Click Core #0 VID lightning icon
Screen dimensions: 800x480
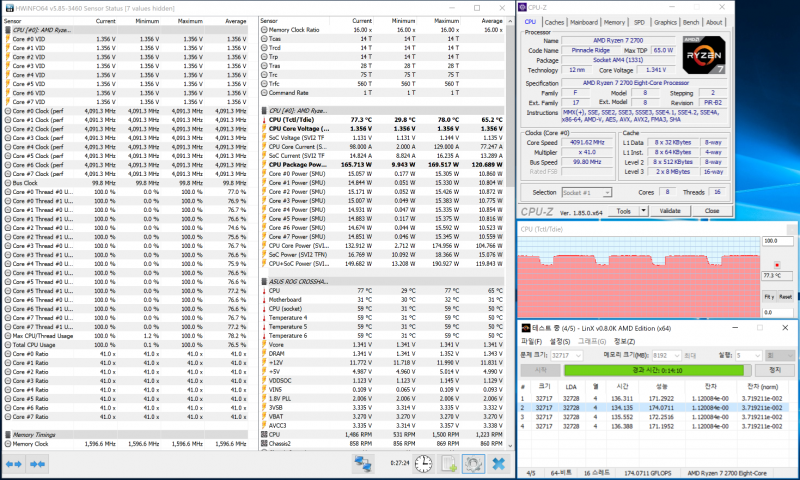pos(8,39)
